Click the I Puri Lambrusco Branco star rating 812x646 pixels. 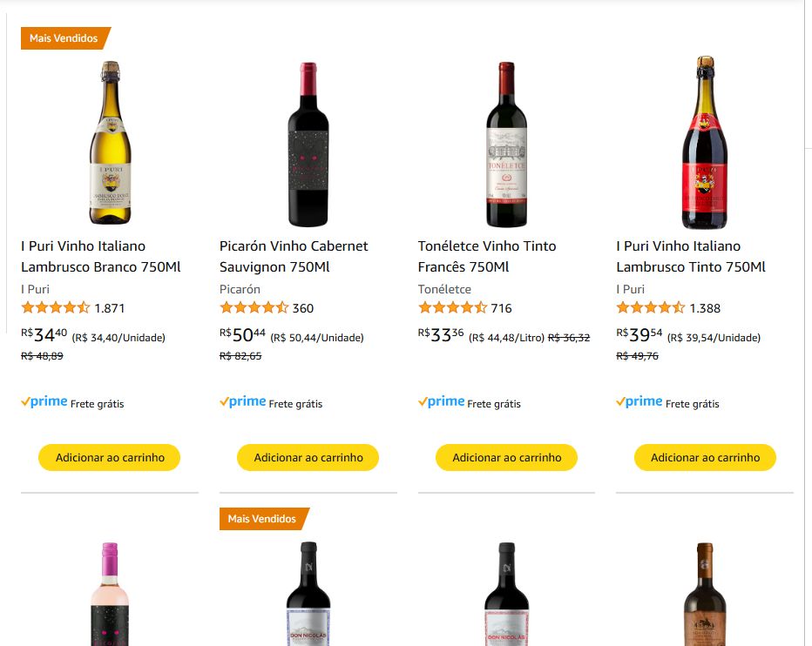click(55, 307)
